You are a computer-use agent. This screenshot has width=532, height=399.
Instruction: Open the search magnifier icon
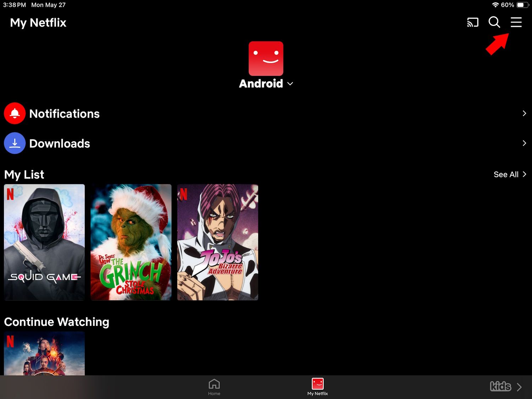(494, 22)
